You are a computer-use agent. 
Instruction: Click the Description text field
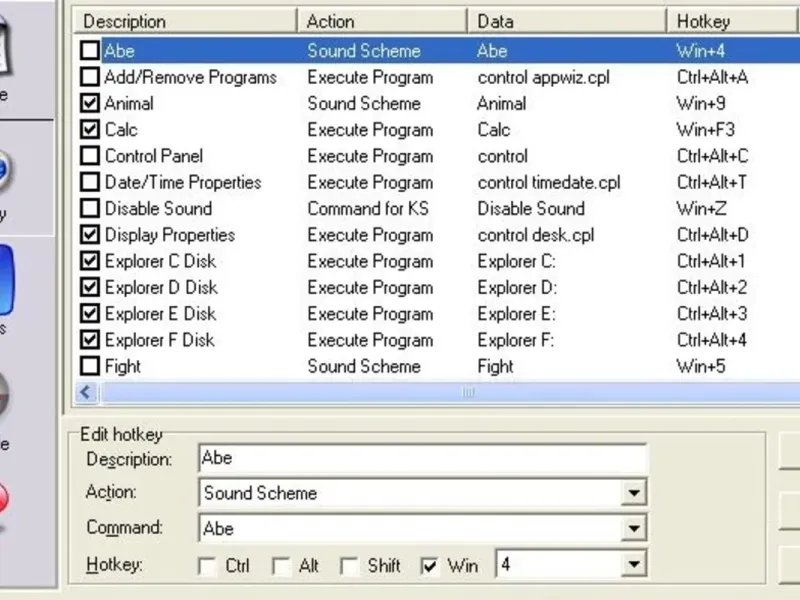[422, 458]
